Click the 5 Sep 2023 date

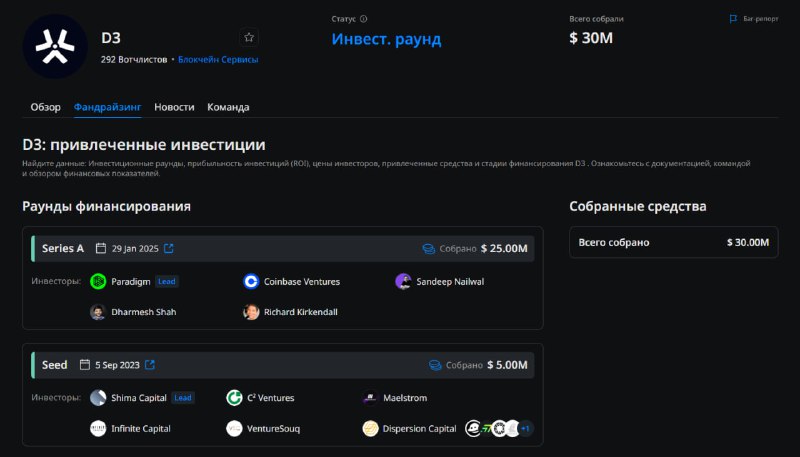117,365
